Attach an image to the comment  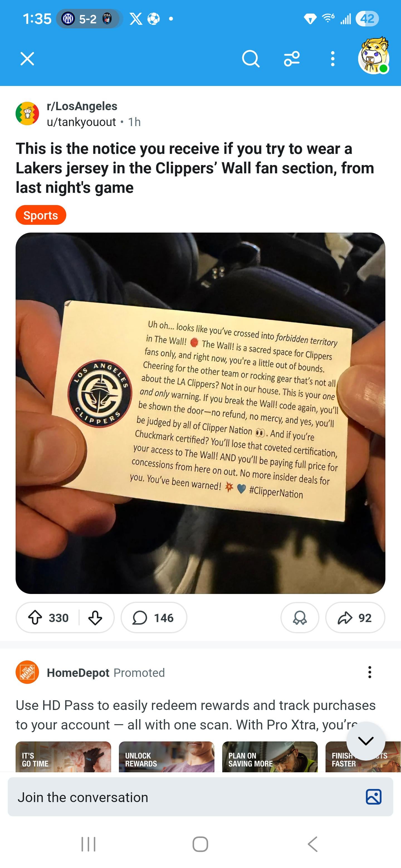[373, 797]
